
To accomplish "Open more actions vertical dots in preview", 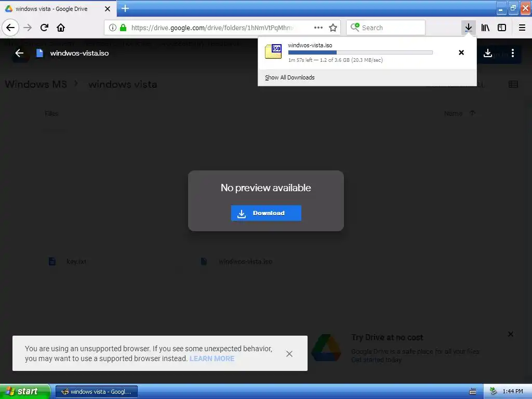I will (x=513, y=53).
